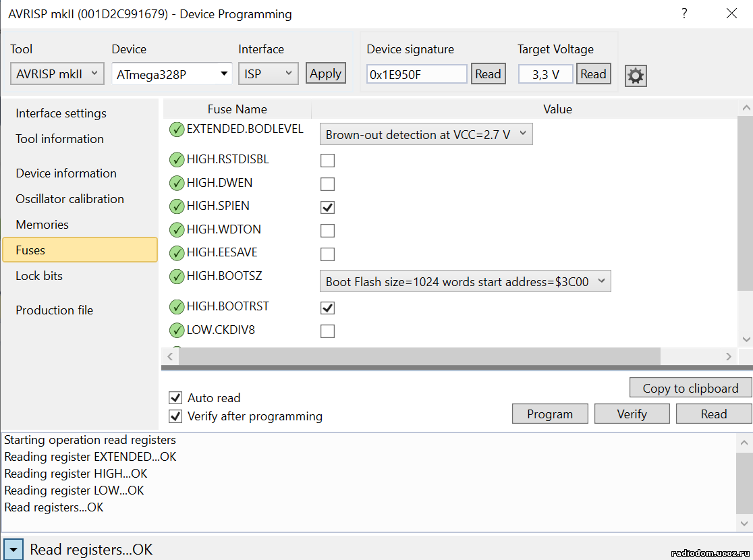Viewport: 753px width, 560px height.
Task: Uncheck the HIGH.BOOTRST fuse checkbox
Action: (x=327, y=308)
